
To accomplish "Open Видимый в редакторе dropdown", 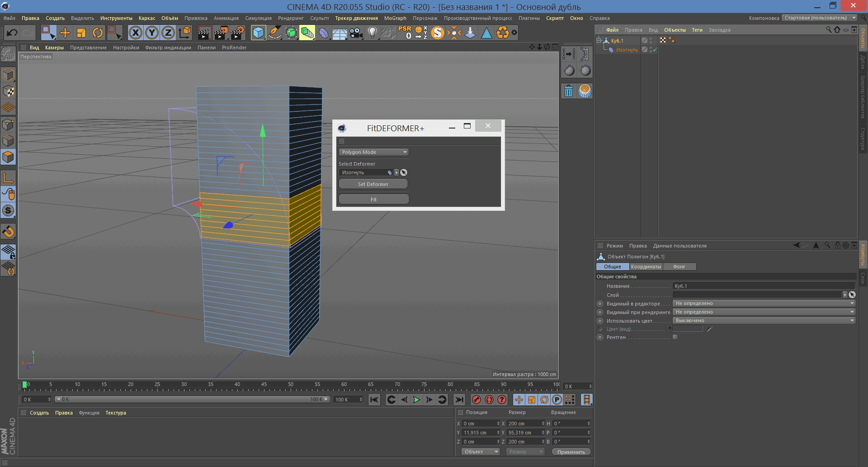I will pos(764,303).
